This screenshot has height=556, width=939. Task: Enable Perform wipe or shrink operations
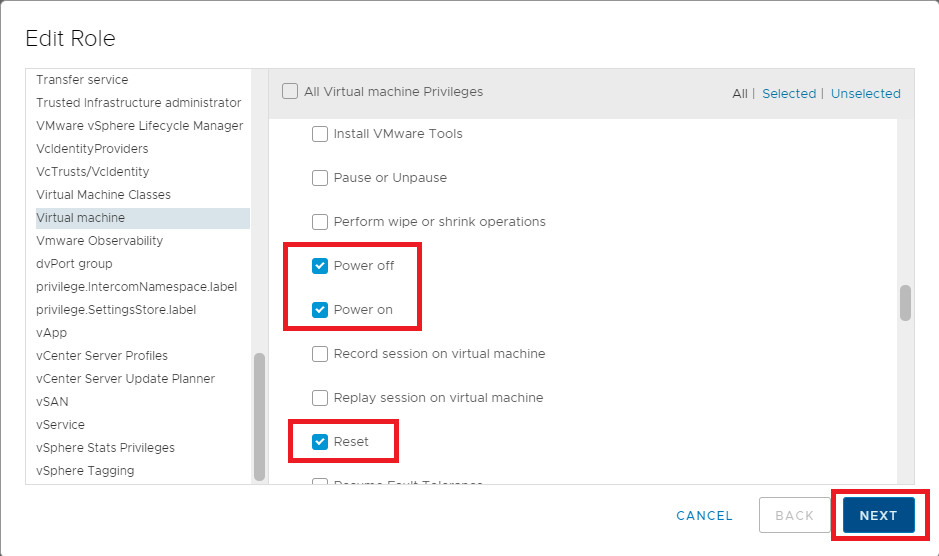(x=320, y=222)
